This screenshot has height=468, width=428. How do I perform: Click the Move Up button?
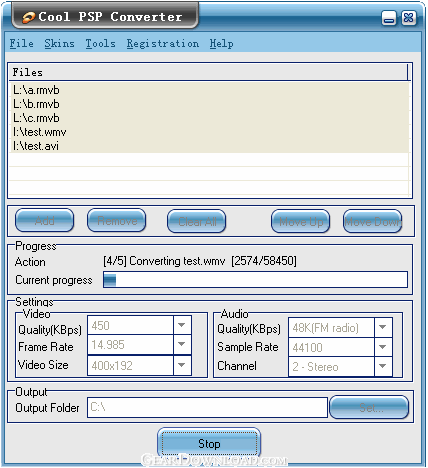[301, 221]
